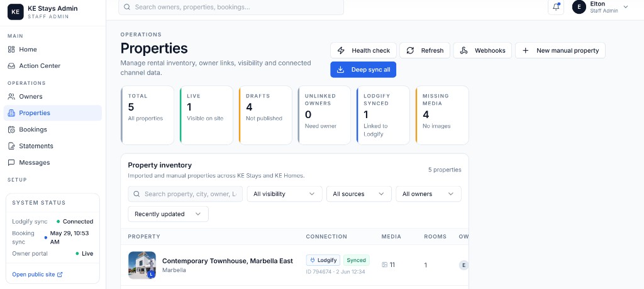This screenshot has height=289, width=644.
Task: Click the image icon next to media count 11
Action: [x=385, y=264]
